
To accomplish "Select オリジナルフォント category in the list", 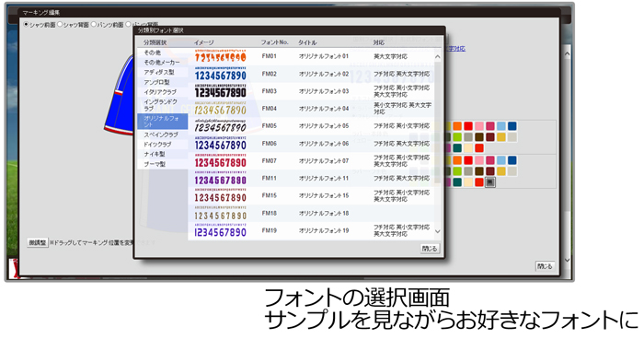I will coord(162,122).
